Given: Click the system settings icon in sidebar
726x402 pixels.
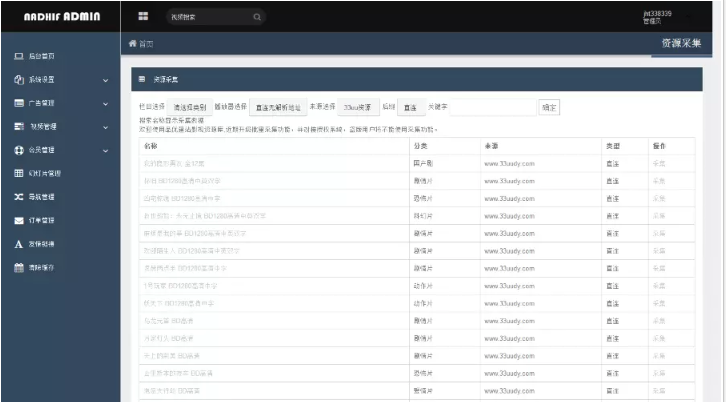Looking at the screenshot, I should (19, 80).
